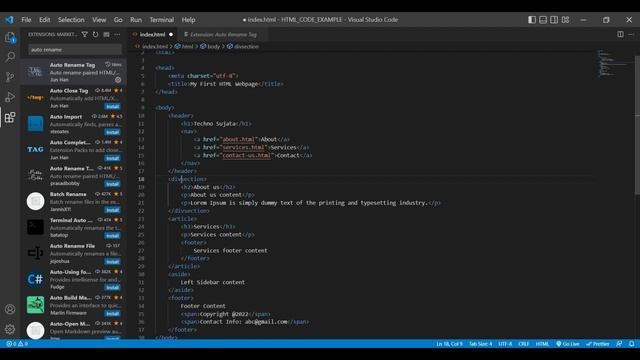The height and width of the screenshot is (360, 640).
Task: Click the Auto Import extension icon
Action: click(36, 124)
